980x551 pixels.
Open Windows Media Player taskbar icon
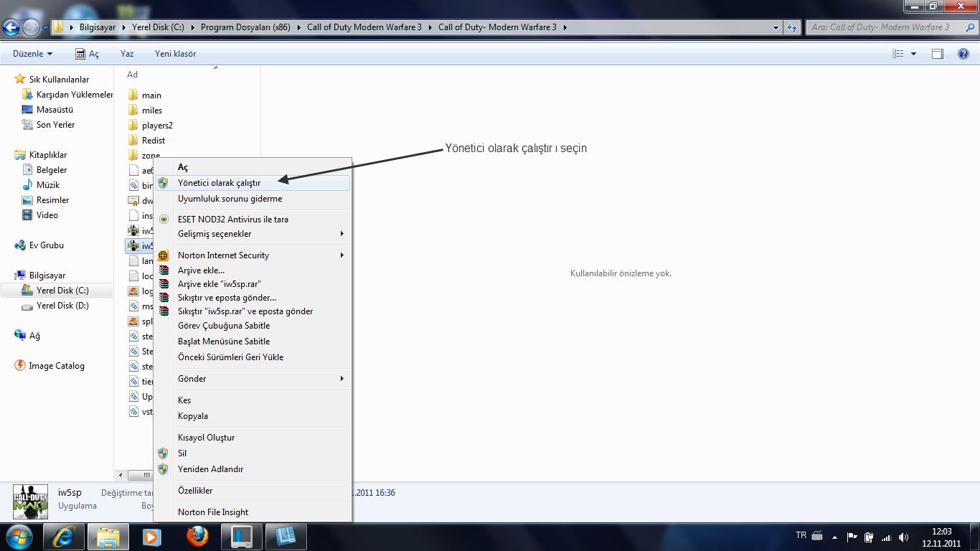tap(151, 537)
